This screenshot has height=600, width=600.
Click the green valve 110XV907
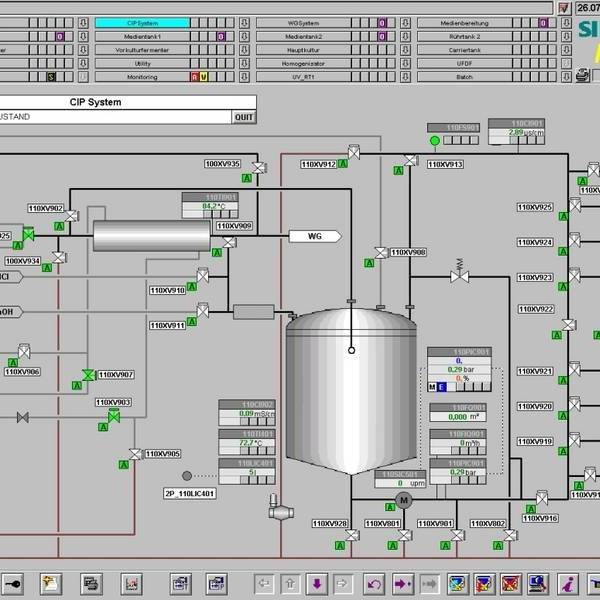(x=89, y=374)
